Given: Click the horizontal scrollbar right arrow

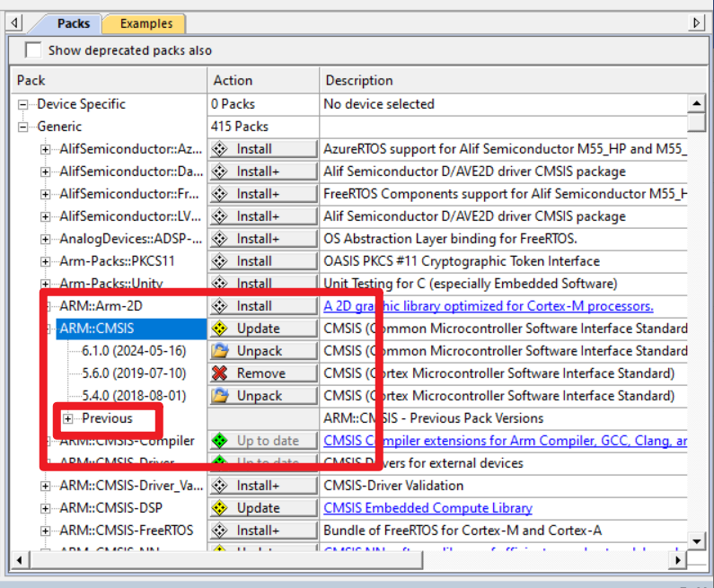Looking at the screenshot, I should point(678,560).
